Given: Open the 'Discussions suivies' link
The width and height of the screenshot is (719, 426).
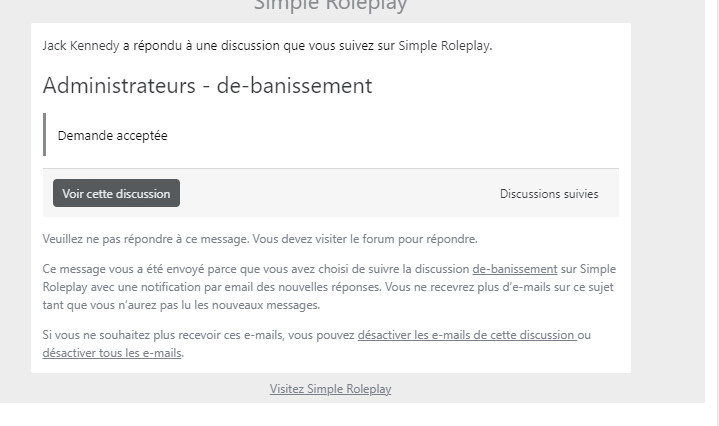Looking at the screenshot, I should (549, 194).
